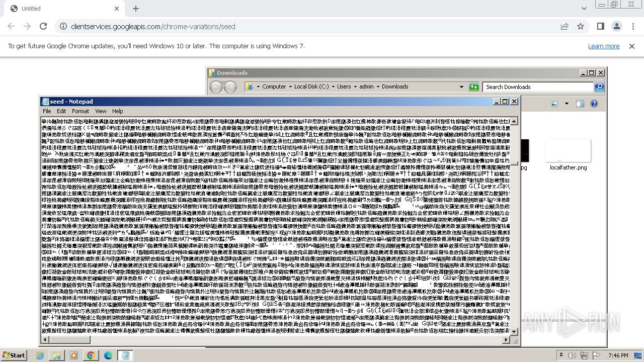
Task: Launch Microsoft Edge from taskbar
Action: [108, 355]
